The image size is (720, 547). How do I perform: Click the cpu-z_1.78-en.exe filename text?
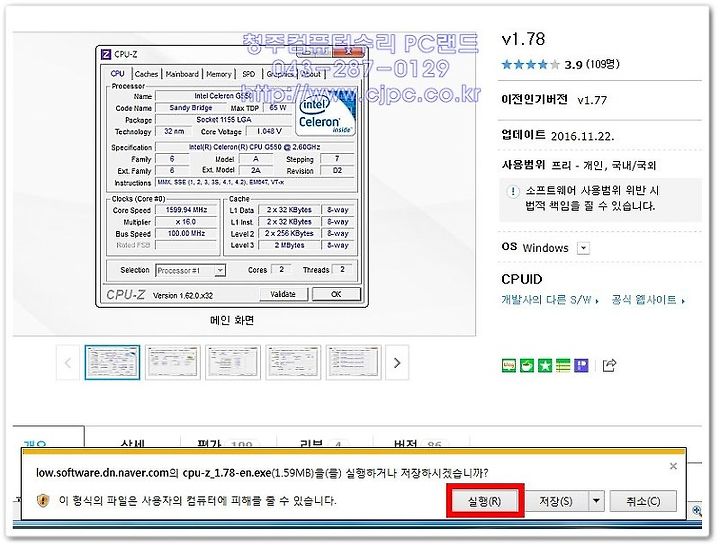[x=226, y=473]
